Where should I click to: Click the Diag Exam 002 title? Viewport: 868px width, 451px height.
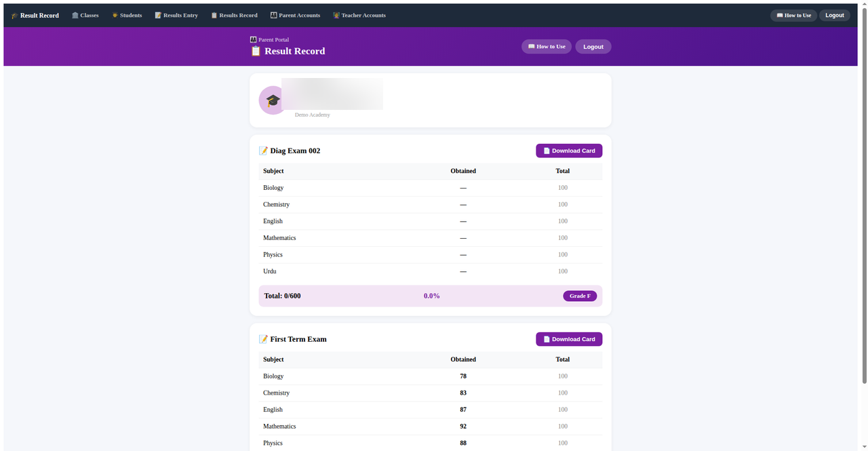(295, 151)
